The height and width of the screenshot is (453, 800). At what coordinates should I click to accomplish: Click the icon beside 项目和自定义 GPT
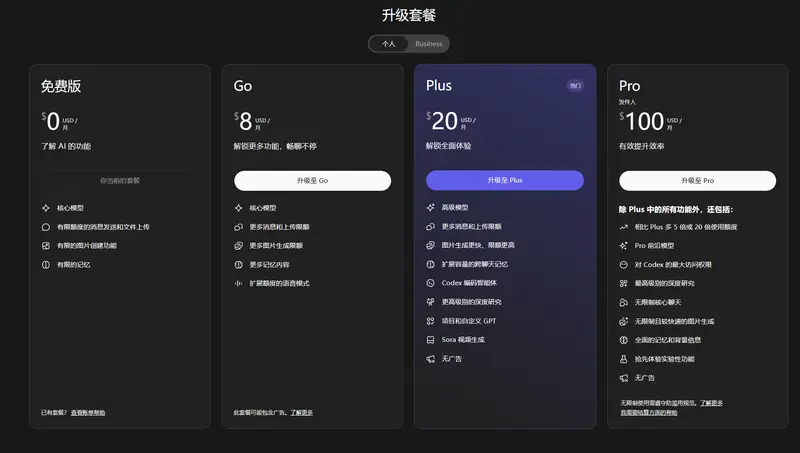[x=431, y=321]
